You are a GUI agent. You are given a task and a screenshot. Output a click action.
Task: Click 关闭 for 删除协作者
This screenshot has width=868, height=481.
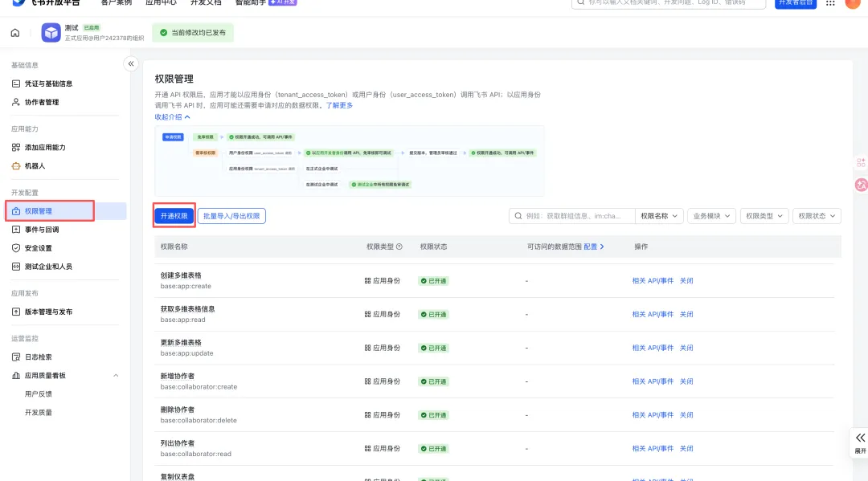point(686,415)
